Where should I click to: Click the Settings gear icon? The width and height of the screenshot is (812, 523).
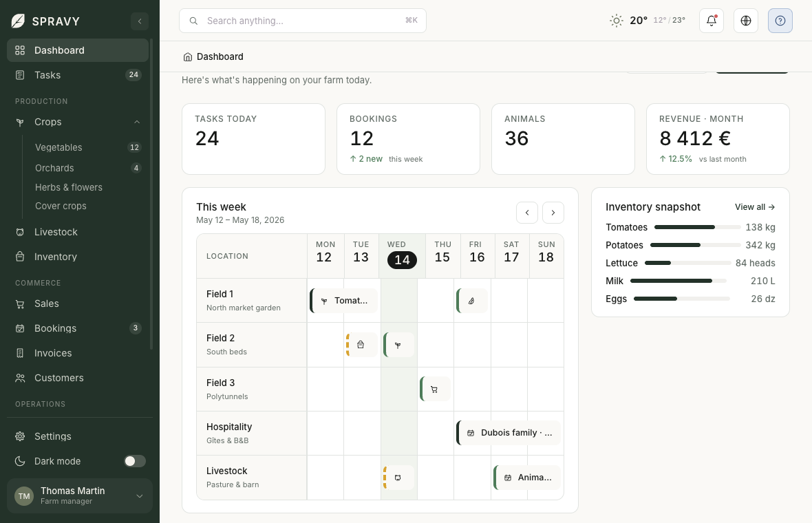20,436
